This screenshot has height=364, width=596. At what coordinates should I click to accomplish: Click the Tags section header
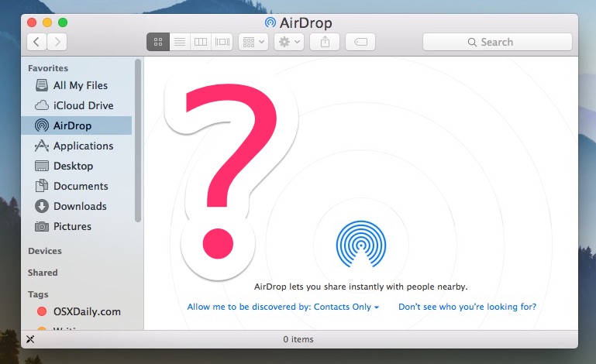coord(38,294)
